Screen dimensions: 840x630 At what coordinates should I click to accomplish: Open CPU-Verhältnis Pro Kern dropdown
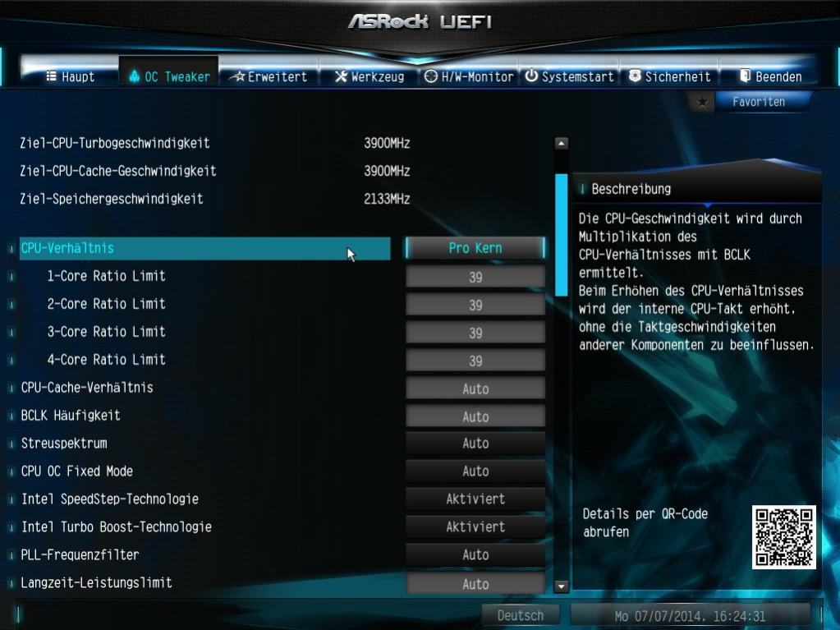pyautogui.click(x=475, y=248)
